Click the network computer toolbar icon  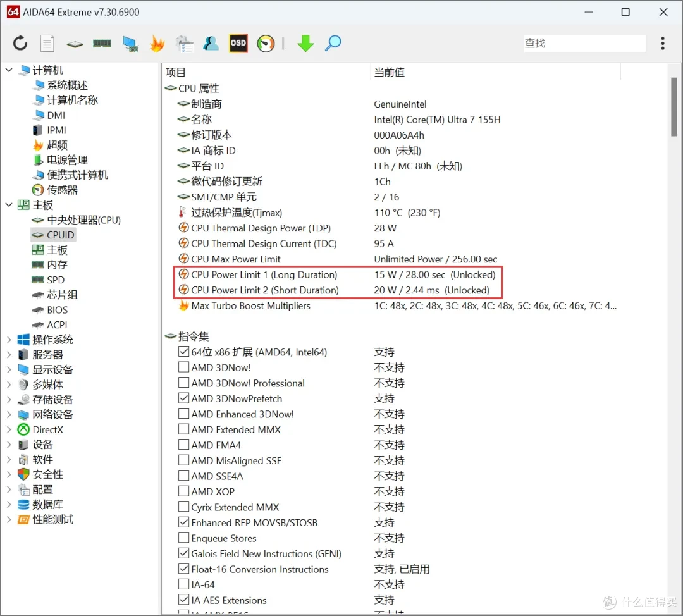130,44
